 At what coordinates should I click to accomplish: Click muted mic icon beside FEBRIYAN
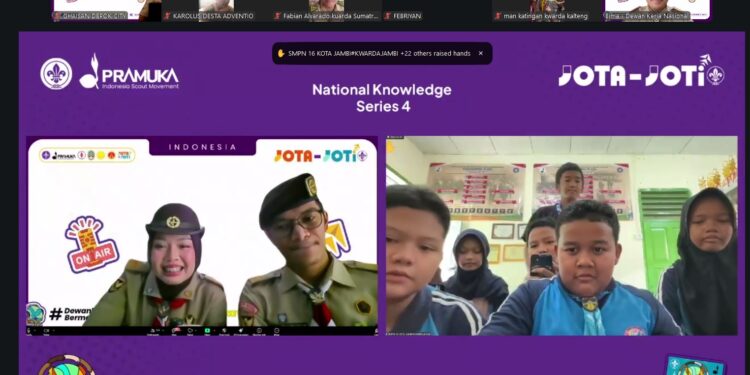[x=388, y=16]
